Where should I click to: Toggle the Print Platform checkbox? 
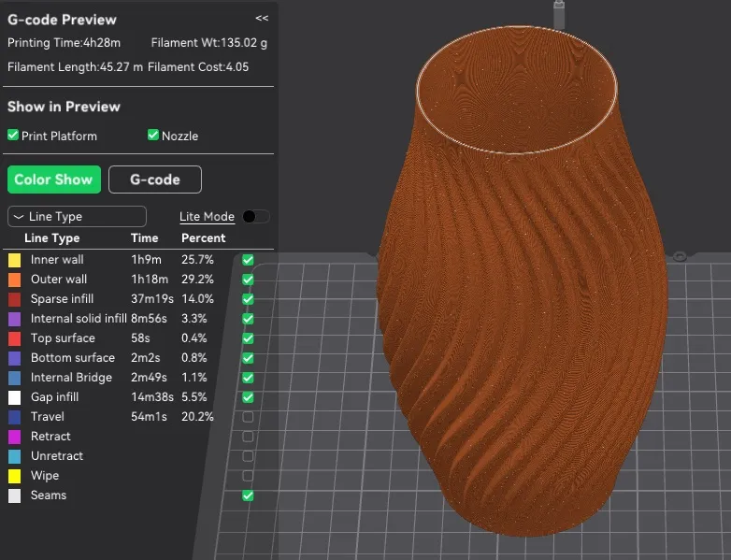coord(13,136)
